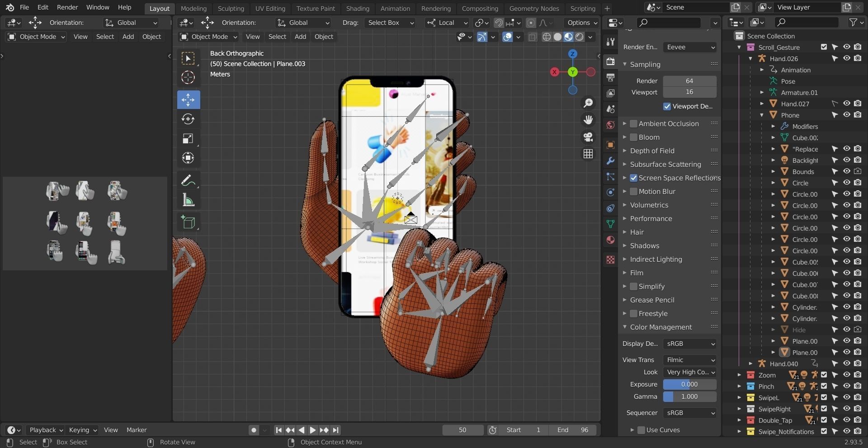Open Texture properties checker icon

tap(610, 259)
